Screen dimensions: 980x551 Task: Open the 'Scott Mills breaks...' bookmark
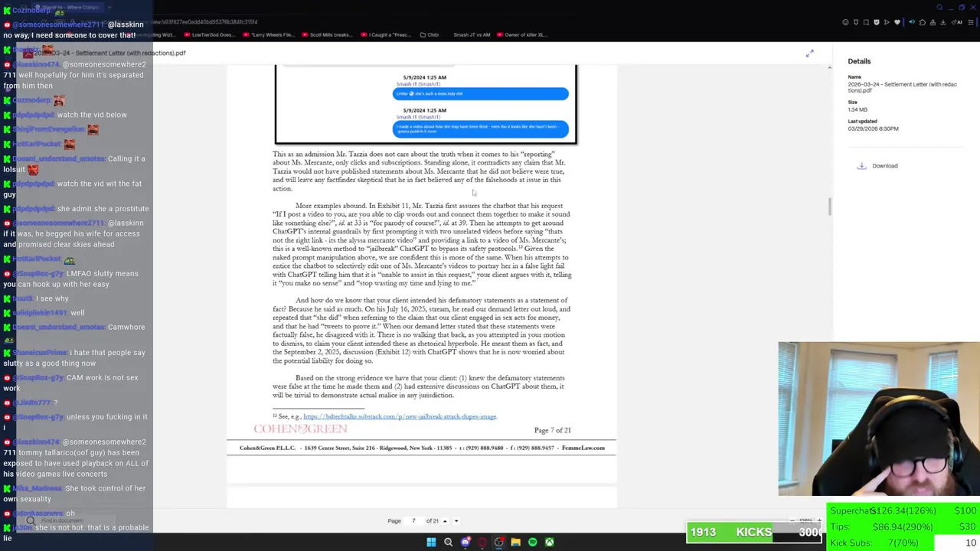click(327, 34)
